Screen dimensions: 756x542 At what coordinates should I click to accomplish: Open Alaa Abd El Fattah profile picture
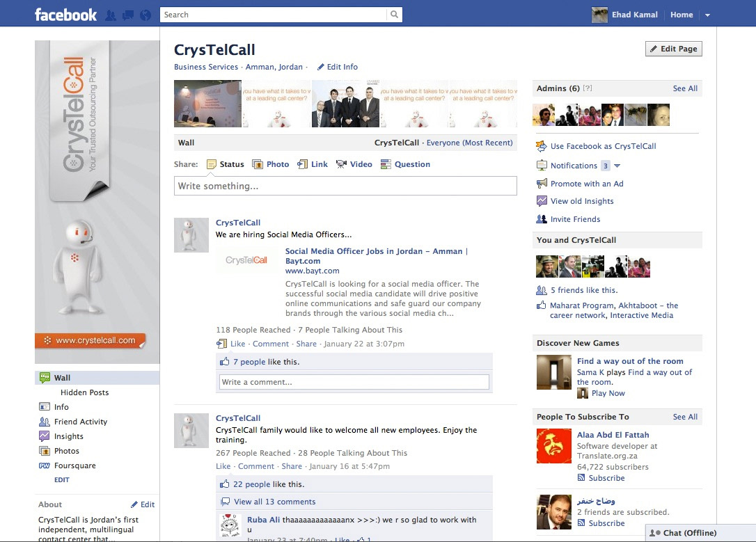[554, 446]
